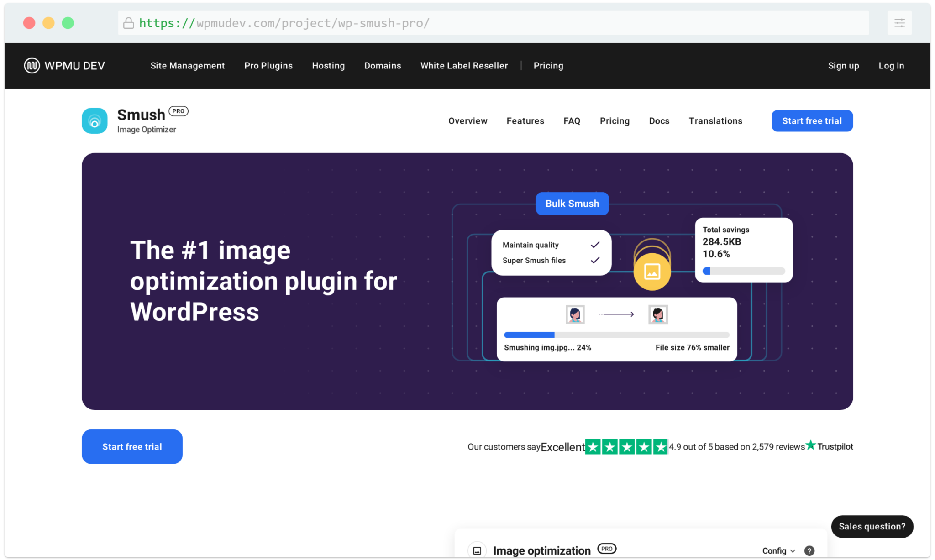Image resolution: width=935 pixels, height=560 pixels.
Task: Click the Image optimization heading
Action: pos(541,550)
